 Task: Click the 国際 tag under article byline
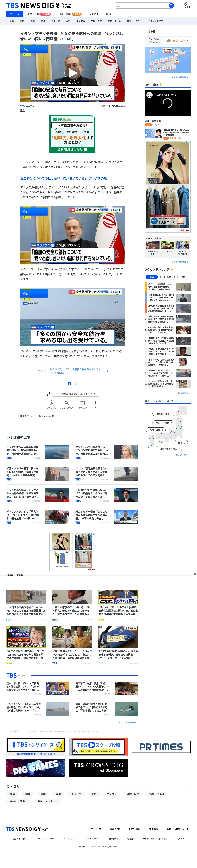(22, 110)
